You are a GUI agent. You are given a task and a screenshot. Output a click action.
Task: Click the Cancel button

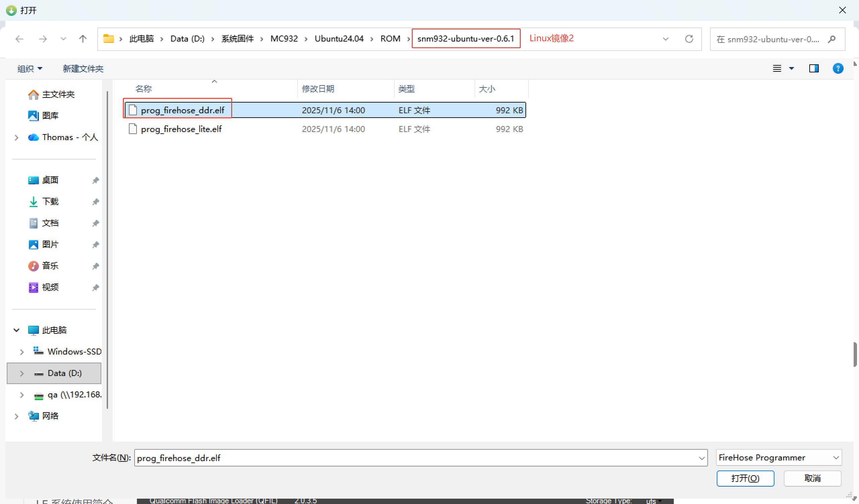tap(812, 479)
